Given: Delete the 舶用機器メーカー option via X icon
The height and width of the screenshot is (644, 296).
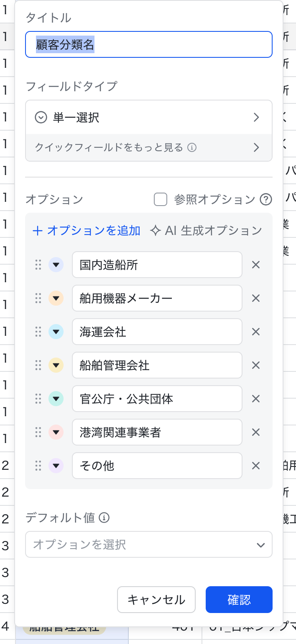Looking at the screenshot, I should [255, 298].
